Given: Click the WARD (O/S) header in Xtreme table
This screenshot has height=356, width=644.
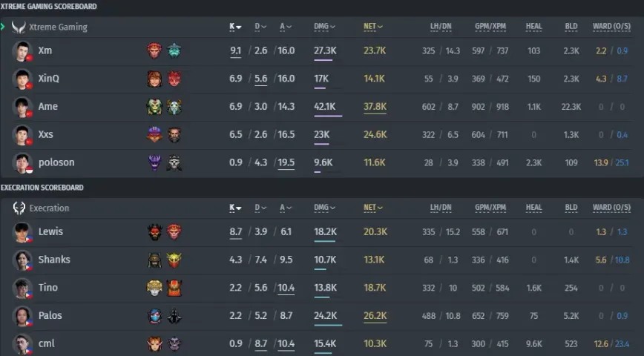Looking at the screenshot, I should click(611, 27).
